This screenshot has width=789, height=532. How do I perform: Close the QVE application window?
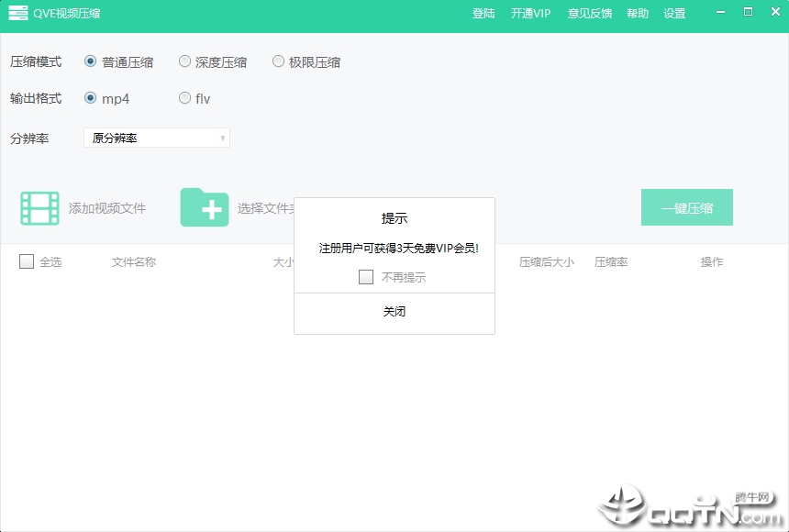point(775,12)
